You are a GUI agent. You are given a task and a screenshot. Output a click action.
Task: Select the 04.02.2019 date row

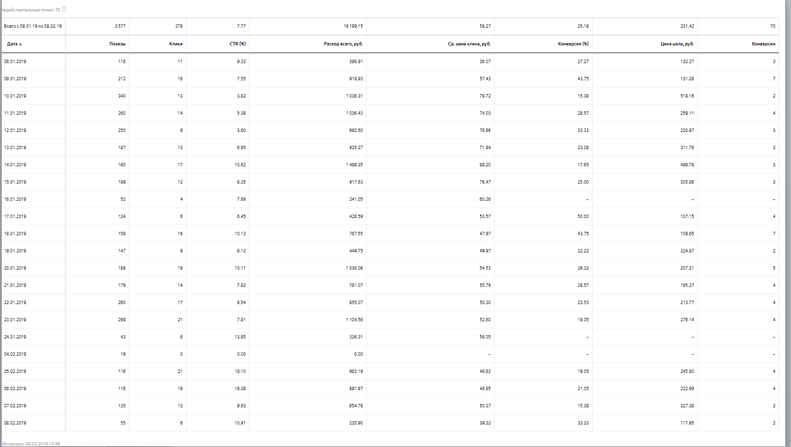tap(390, 354)
